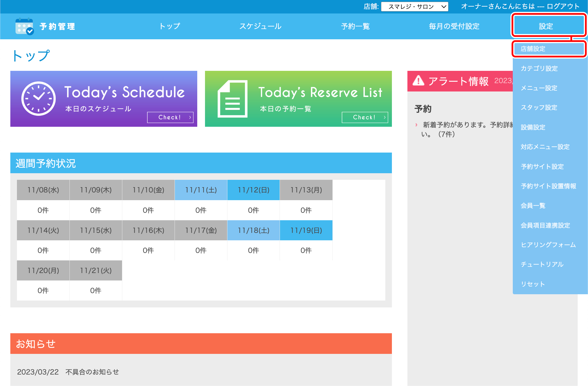Switch to the スケジュール tab
Image resolution: width=588 pixels, height=386 pixels.
click(261, 26)
